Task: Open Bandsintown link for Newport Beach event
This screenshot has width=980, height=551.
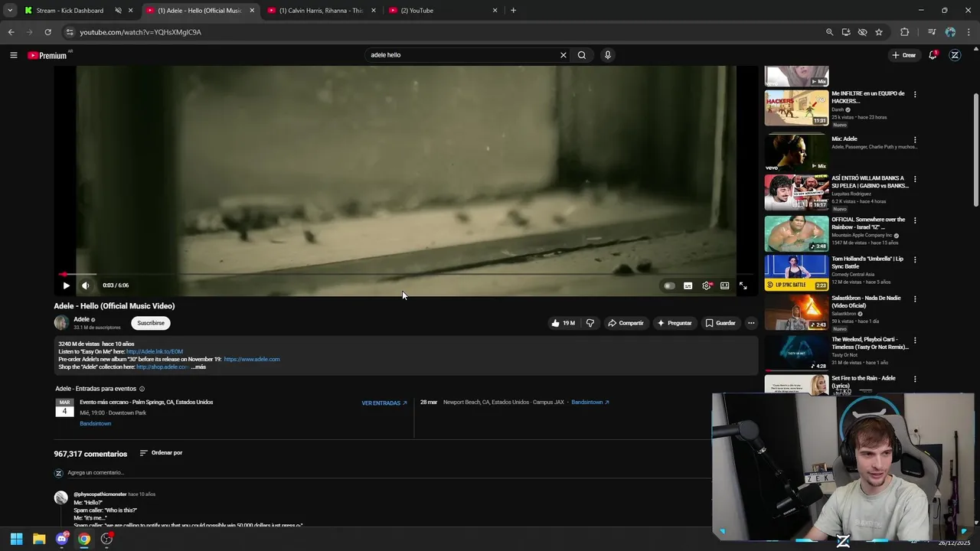Action: (590, 403)
